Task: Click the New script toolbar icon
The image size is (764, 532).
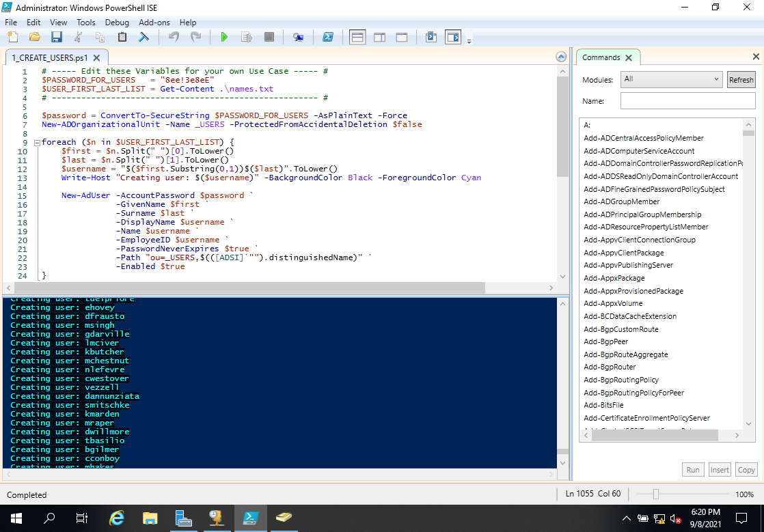Action: point(13,37)
